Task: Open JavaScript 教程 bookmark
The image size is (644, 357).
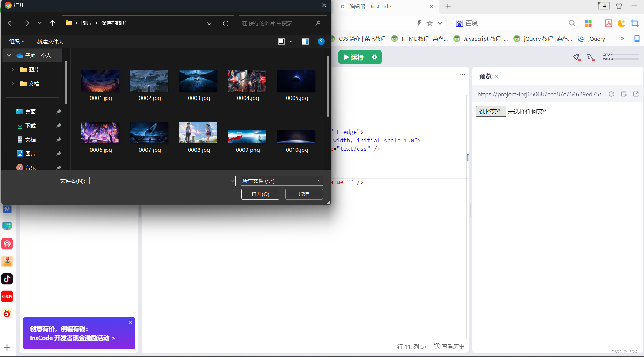Action: (481, 39)
